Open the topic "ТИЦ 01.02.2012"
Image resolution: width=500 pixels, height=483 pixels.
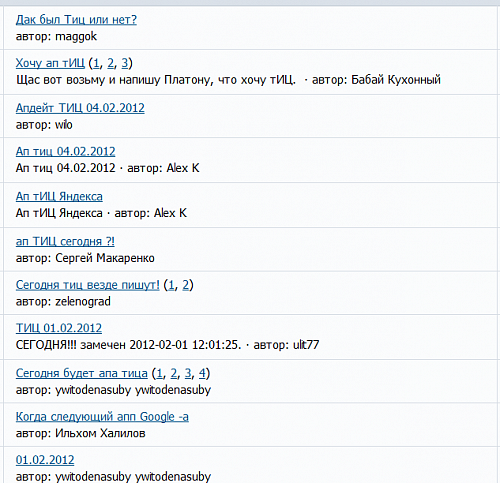tap(59, 328)
